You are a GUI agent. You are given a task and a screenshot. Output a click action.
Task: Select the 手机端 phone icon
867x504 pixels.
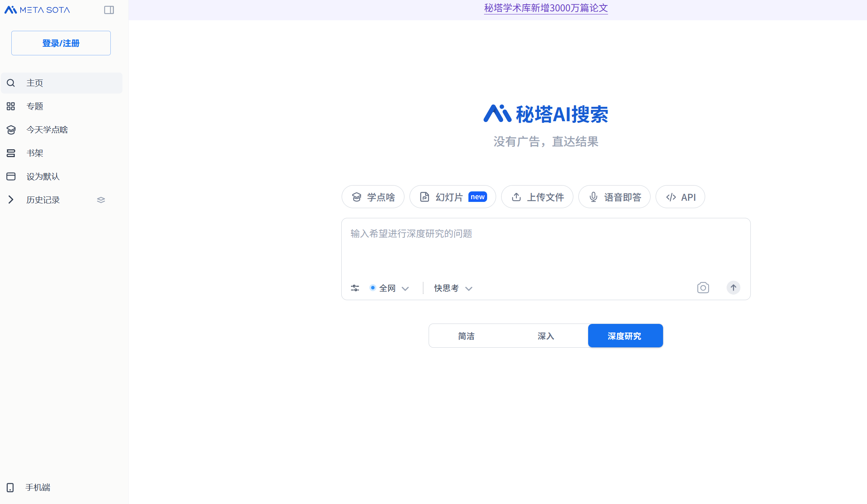(x=11, y=487)
